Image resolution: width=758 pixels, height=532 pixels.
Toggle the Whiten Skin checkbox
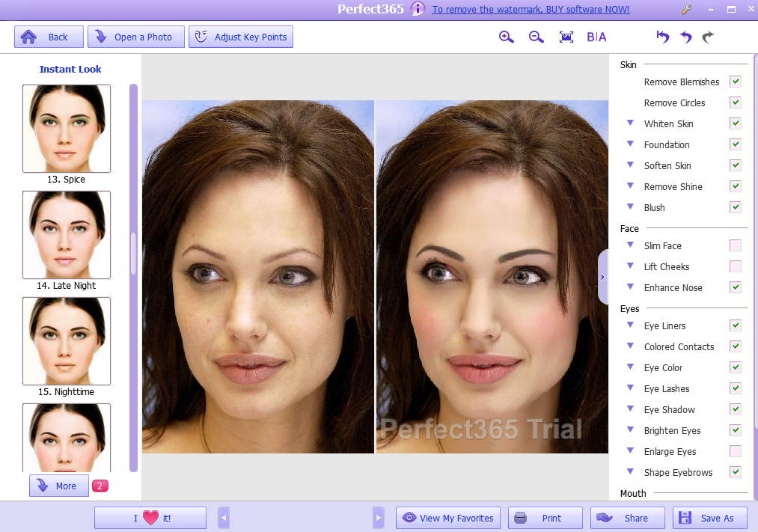point(736,123)
